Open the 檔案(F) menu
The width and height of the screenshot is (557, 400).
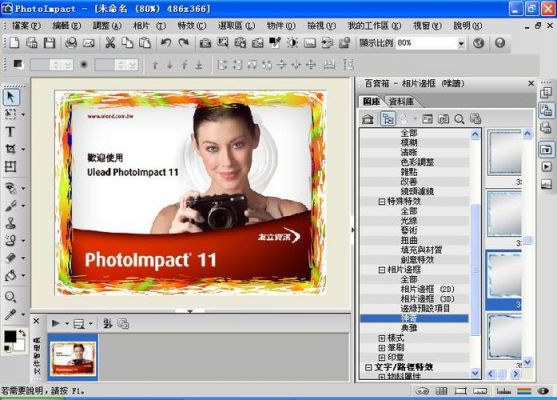click(x=26, y=26)
